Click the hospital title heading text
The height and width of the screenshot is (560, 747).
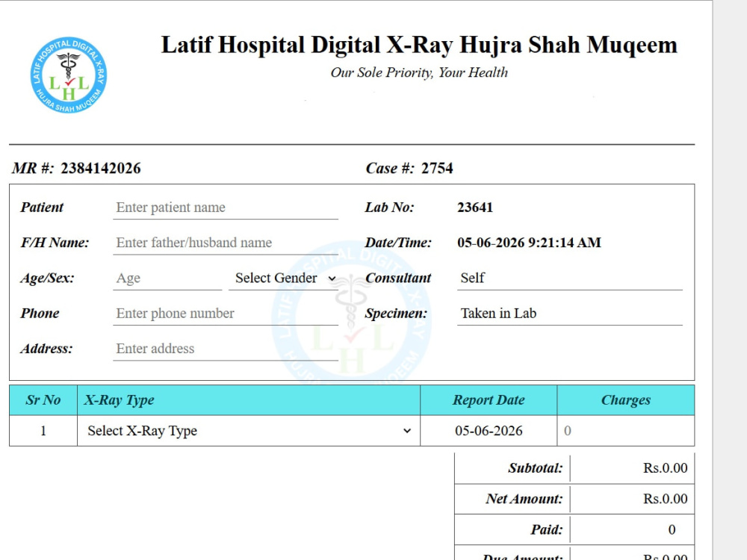[x=419, y=46]
